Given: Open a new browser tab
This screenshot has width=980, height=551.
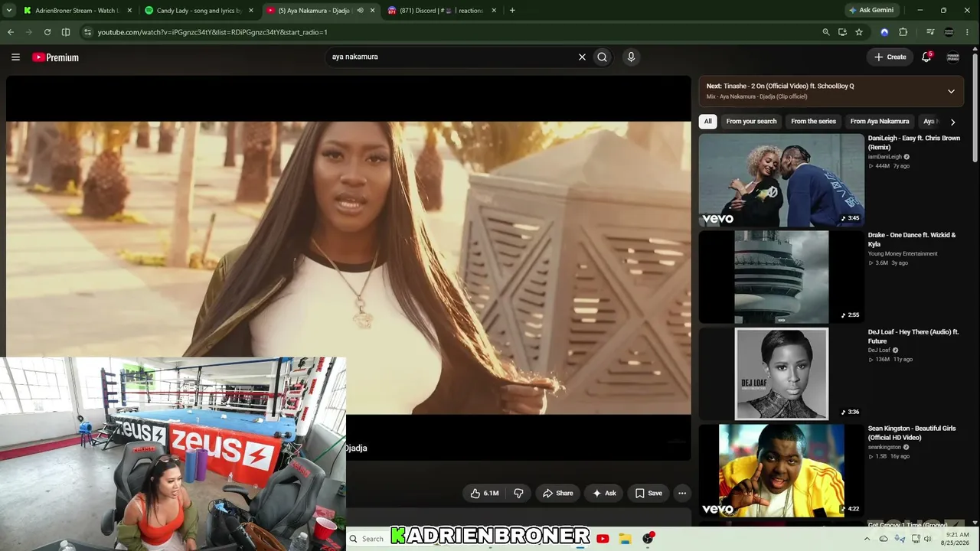Looking at the screenshot, I should coord(512,11).
